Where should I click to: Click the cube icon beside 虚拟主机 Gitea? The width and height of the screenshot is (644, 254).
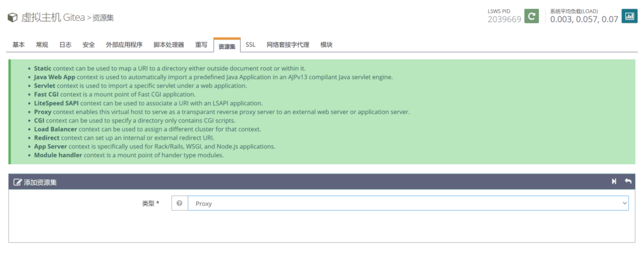pyautogui.click(x=12, y=18)
